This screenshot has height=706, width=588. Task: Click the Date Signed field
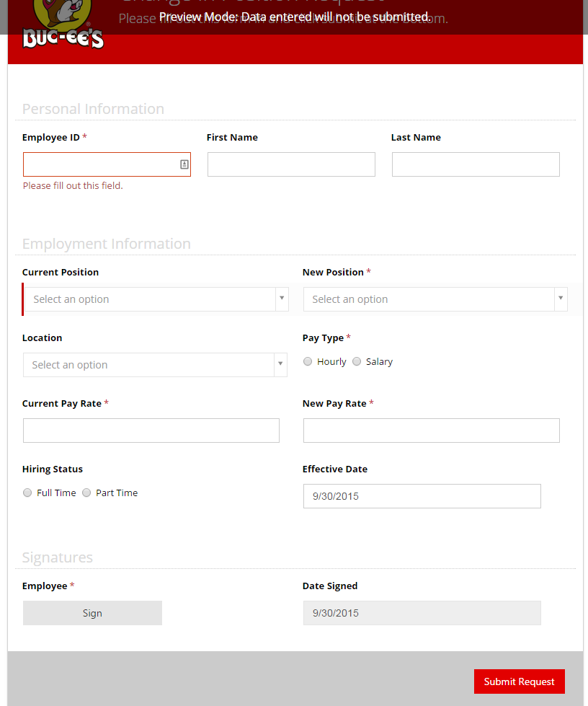tap(422, 613)
